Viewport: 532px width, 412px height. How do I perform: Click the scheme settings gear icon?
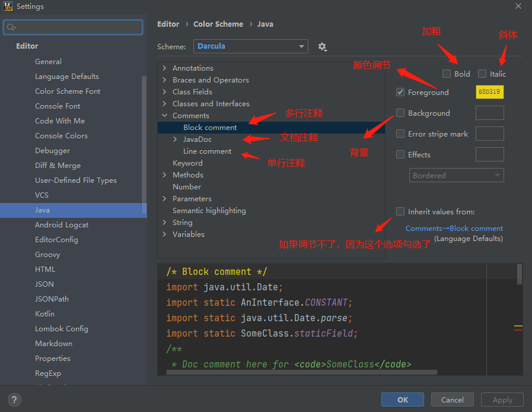tap(322, 46)
